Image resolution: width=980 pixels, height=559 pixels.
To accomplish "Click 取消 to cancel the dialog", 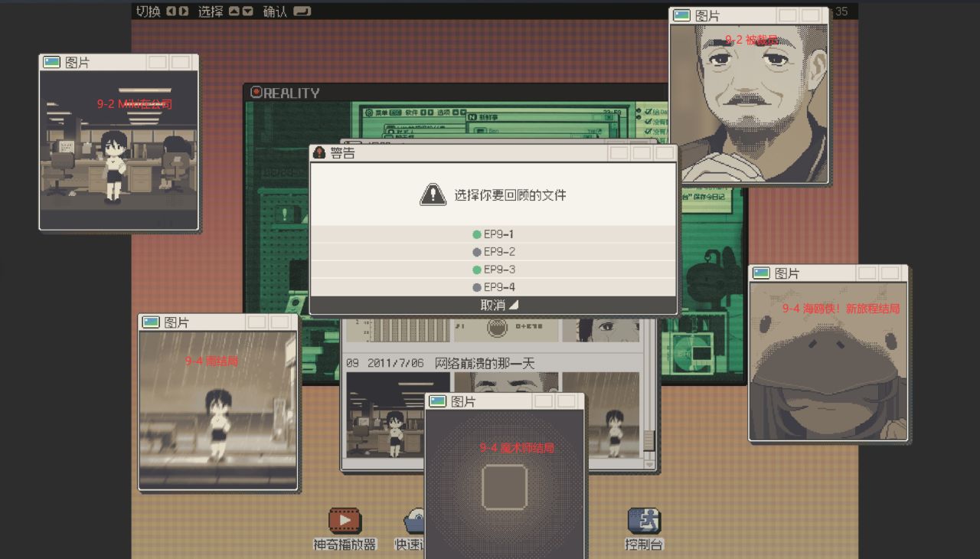I will point(493,305).
